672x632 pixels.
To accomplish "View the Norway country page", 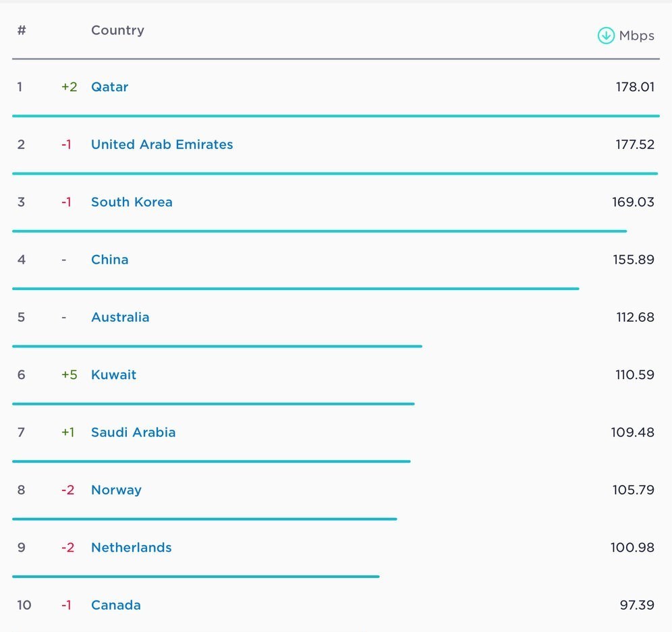I will click(x=116, y=490).
